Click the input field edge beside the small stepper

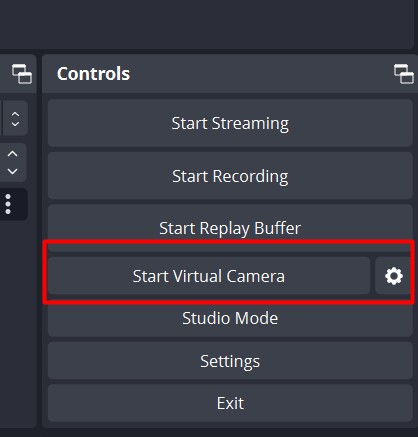click(1, 118)
